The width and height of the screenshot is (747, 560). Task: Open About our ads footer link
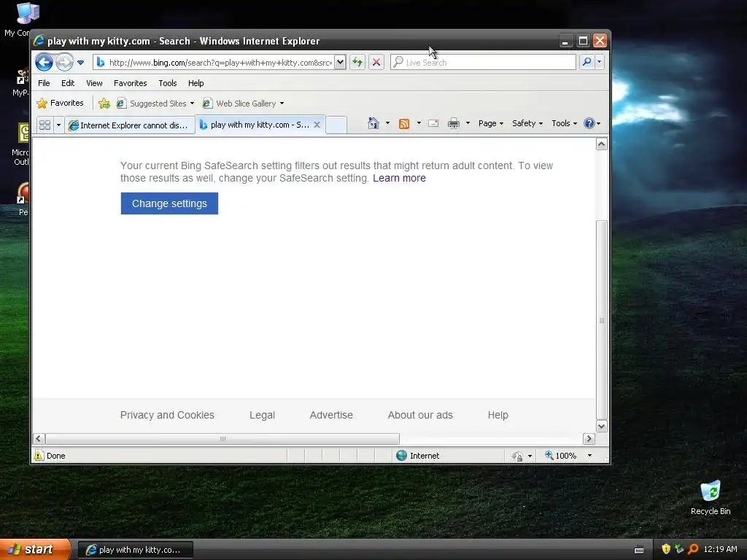[x=420, y=415]
